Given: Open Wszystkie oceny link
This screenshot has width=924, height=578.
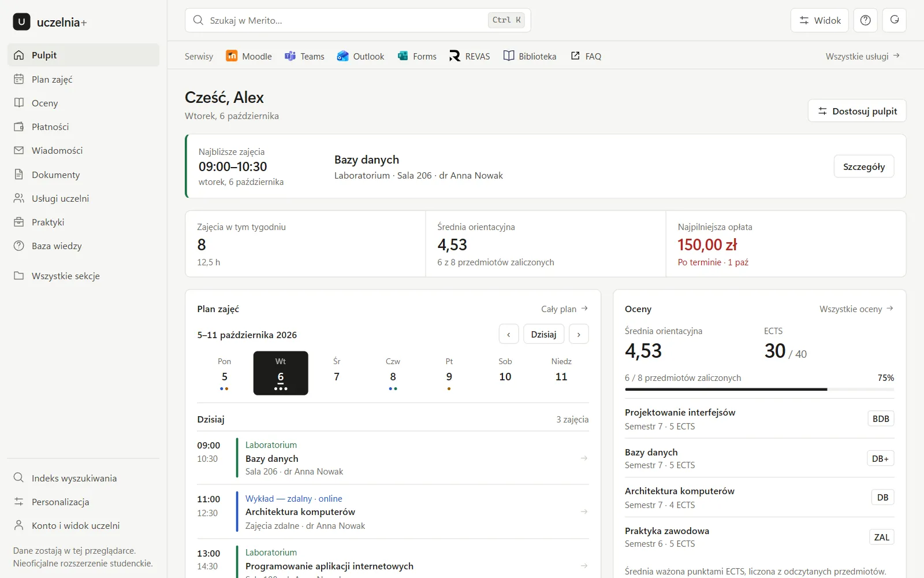Looking at the screenshot, I should 856,309.
